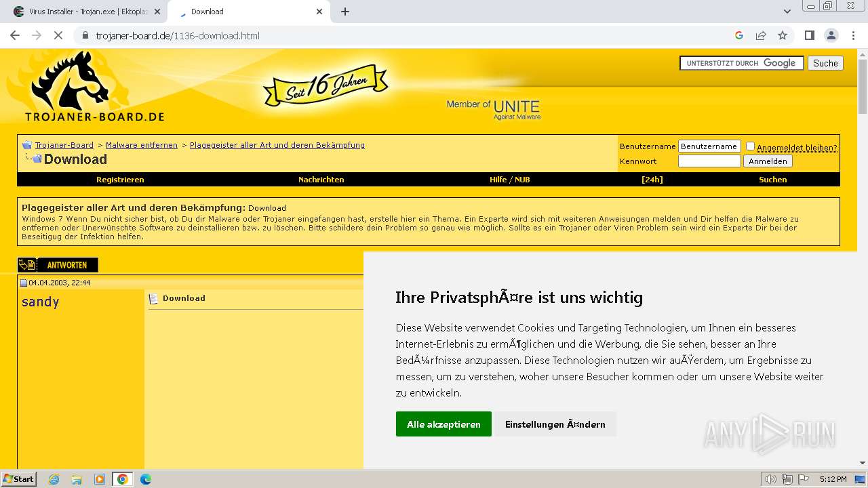Click the Seit 16 Jahren banner
This screenshot has width=868, height=488.
pyautogui.click(x=326, y=86)
